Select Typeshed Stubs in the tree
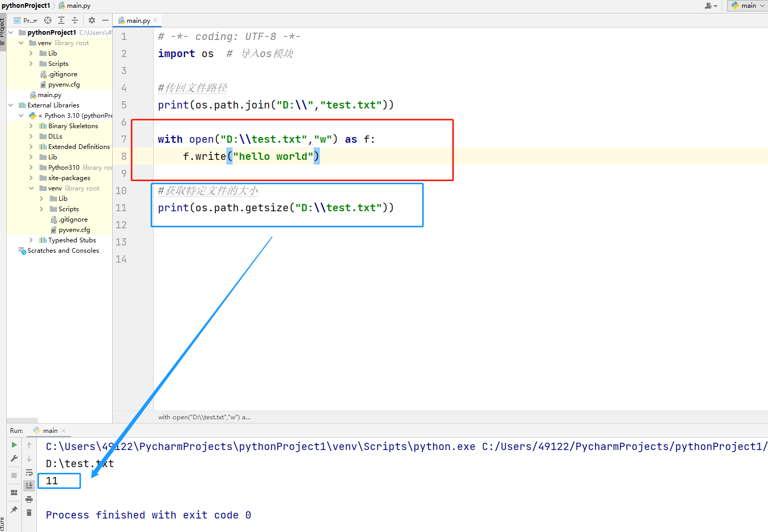The width and height of the screenshot is (768, 532). click(72, 240)
